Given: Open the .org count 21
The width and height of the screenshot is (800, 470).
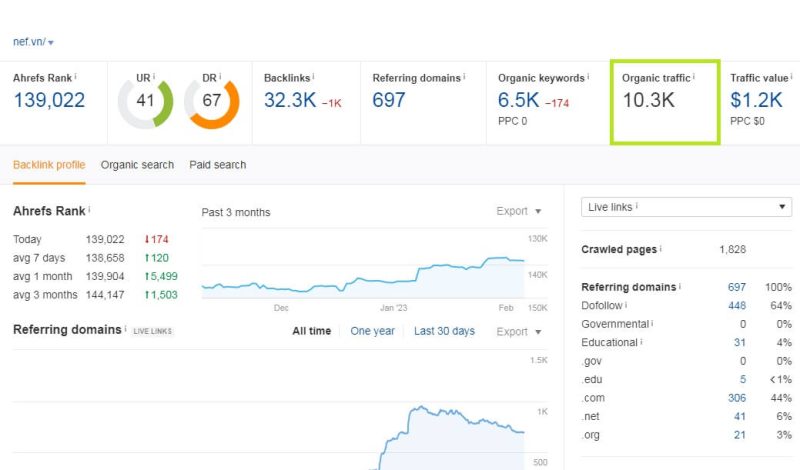Looking at the screenshot, I should [x=740, y=435].
